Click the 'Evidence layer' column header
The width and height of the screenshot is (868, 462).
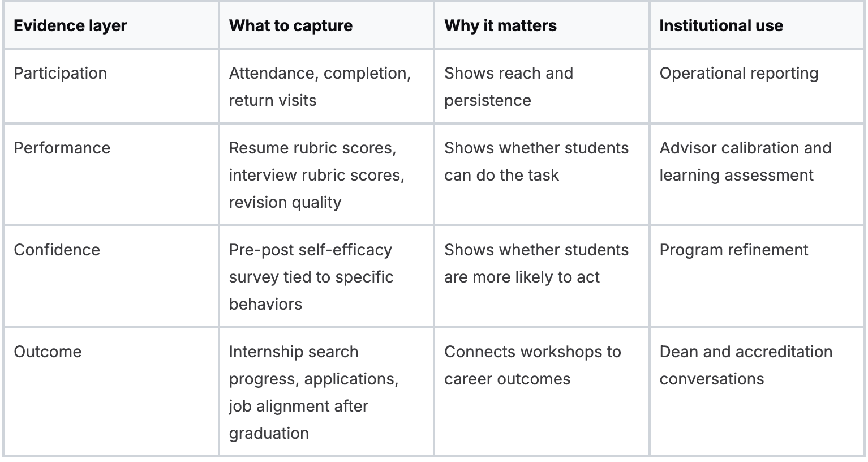coord(70,25)
